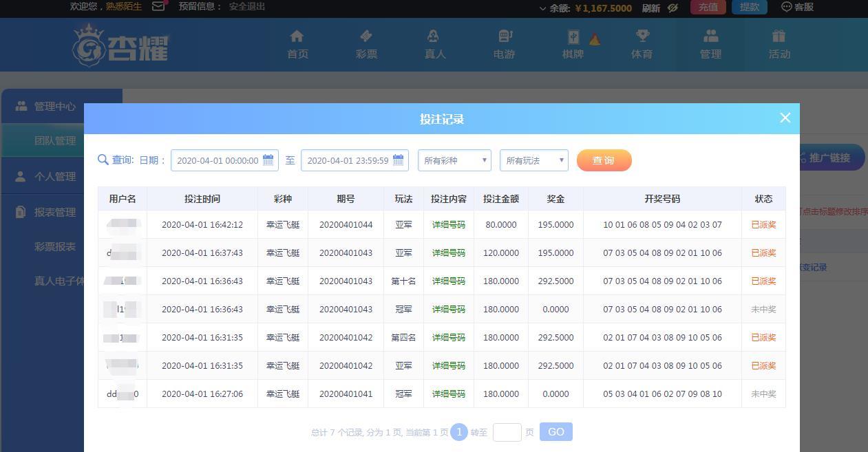Go to 首页 home icon
The width and height of the screenshot is (868, 452).
[x=297, y=36]
